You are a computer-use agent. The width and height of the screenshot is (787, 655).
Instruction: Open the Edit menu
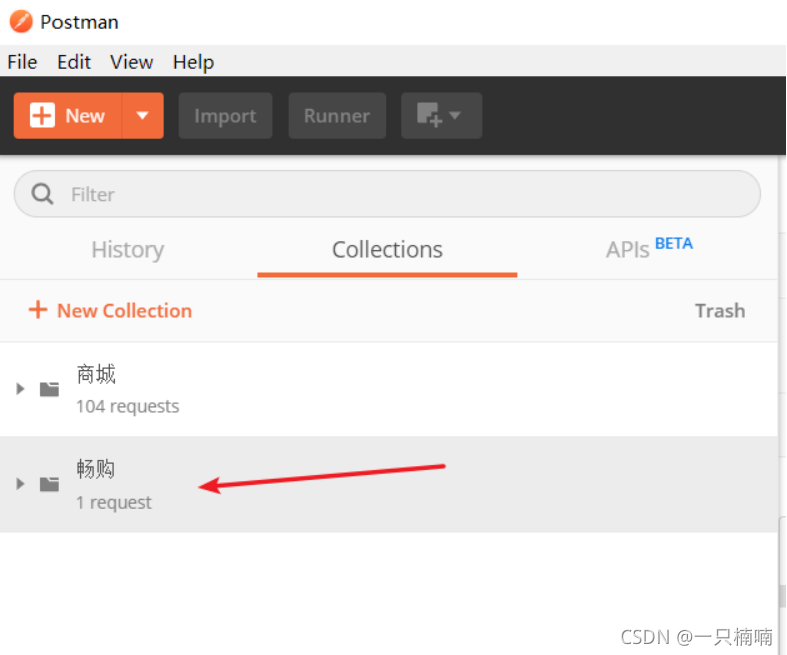click(74, 62)
